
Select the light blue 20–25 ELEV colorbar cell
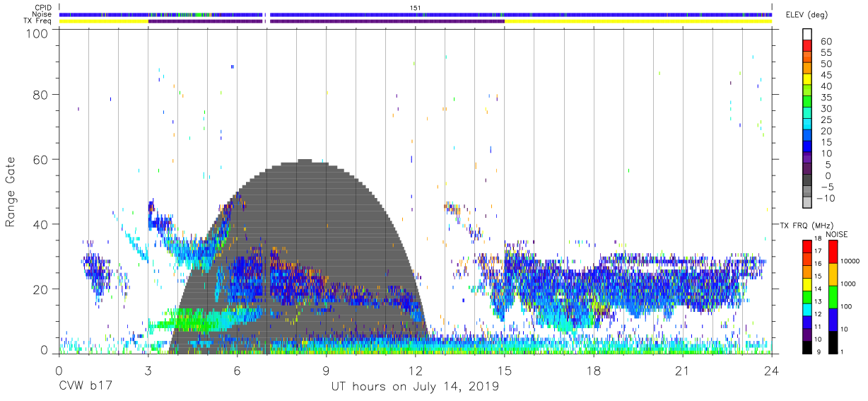coord(808,123)
